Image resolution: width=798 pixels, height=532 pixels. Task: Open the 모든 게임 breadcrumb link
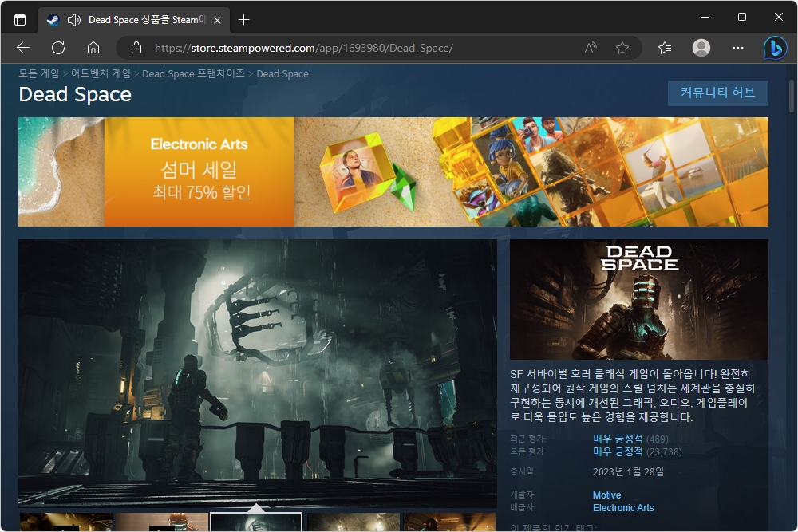point(39,73)
